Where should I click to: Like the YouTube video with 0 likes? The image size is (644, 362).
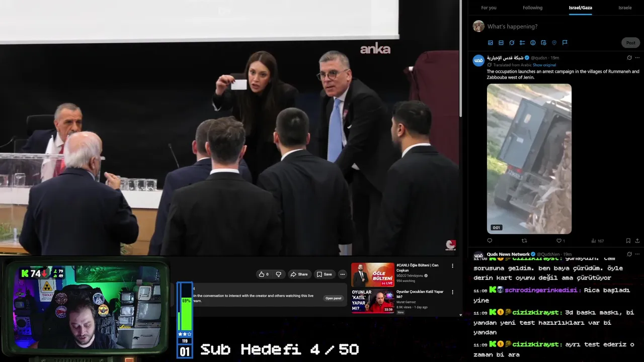click(263, 274)
